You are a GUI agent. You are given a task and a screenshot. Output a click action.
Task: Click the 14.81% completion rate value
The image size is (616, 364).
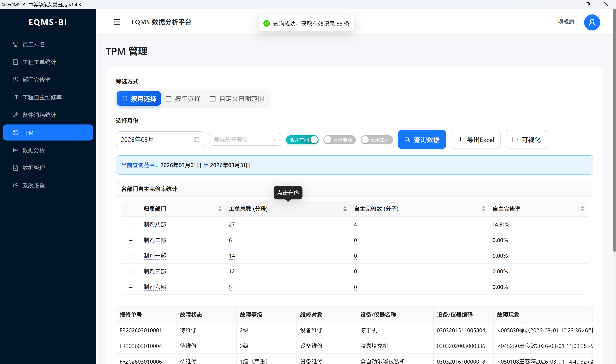501,224
